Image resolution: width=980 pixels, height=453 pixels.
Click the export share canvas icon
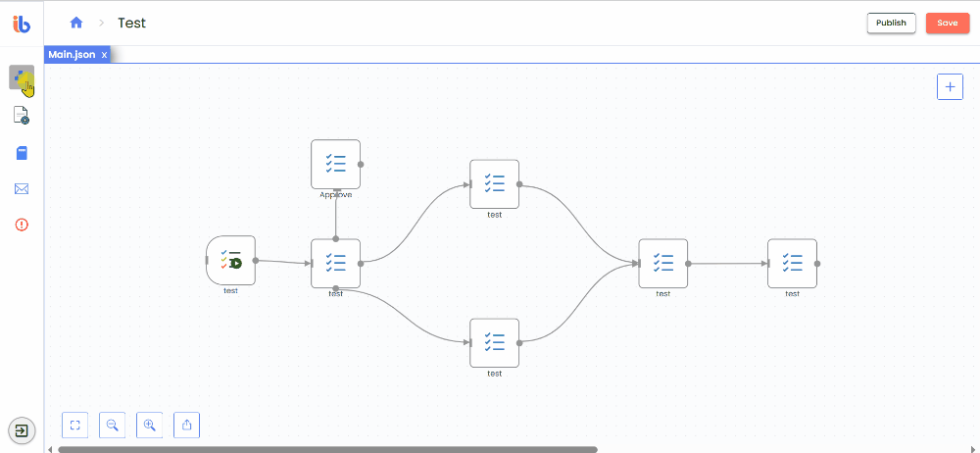pyautogui.click(x=186, y=426)
